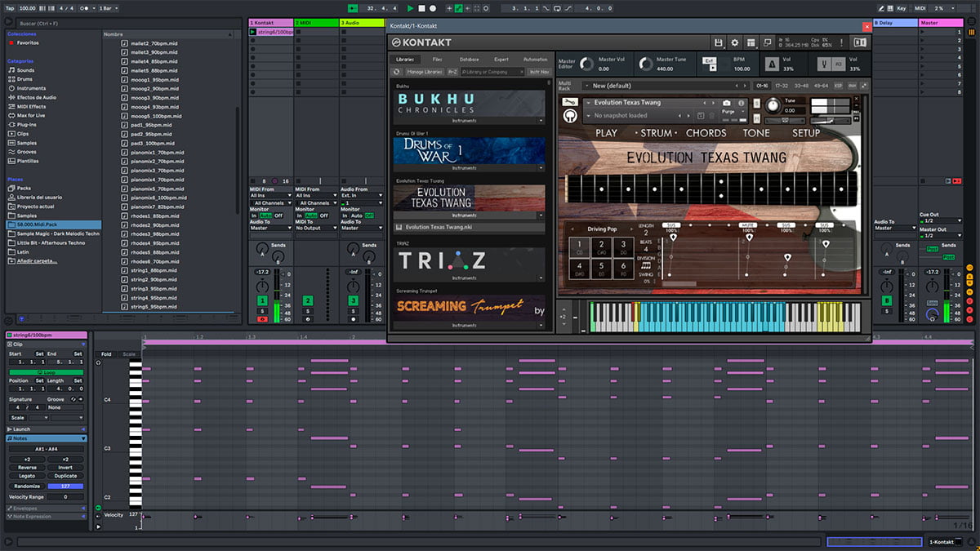Click the instrument info icon
Image resolution: width=980 pixels, height=551 pixels.
coord(741,103)
